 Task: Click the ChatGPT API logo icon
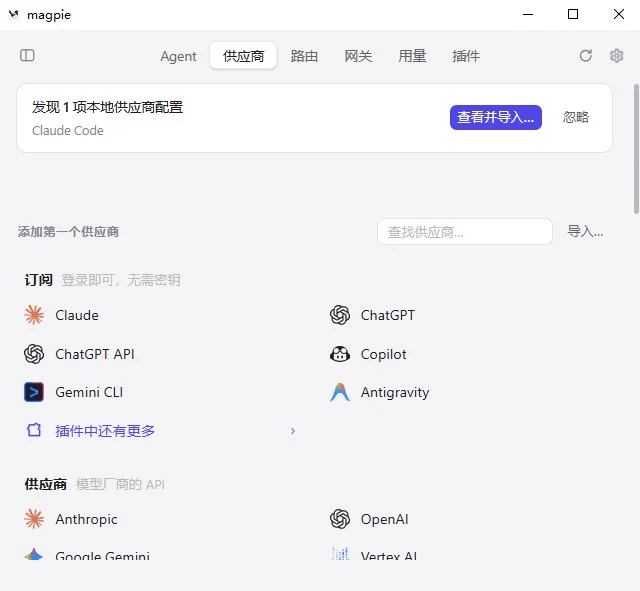[34, 354]
